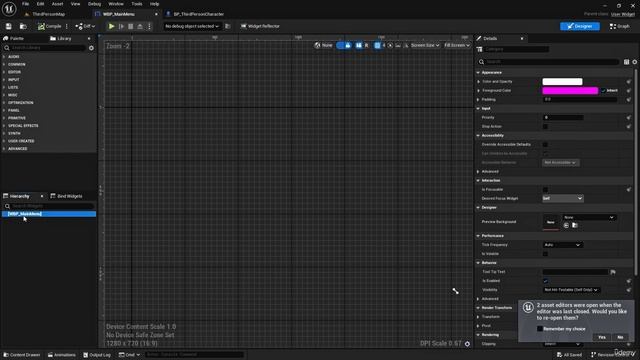This screenshot has width=640, height=360.
Task: Click Yes to re-open asset editors
Action: (x=602, y=337)
